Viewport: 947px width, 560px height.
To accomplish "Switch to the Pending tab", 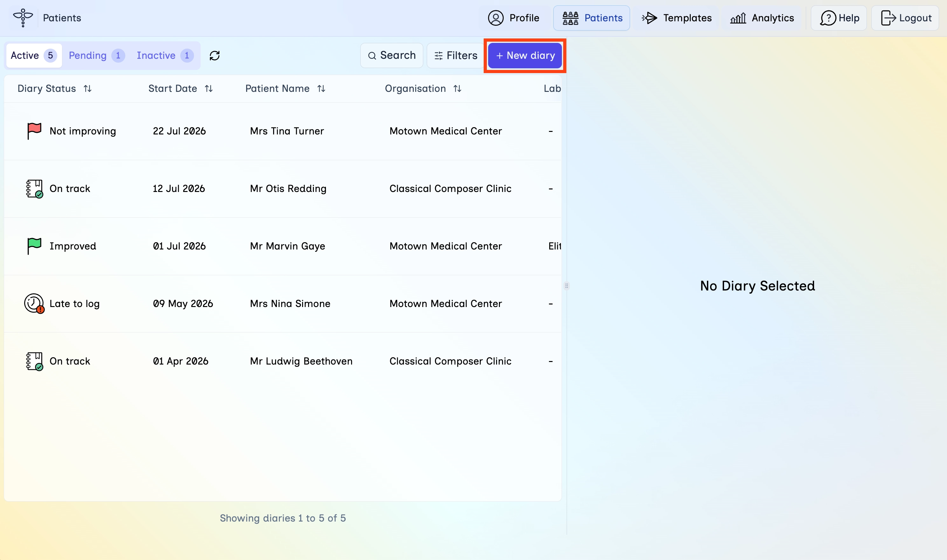I will (96, 56).
